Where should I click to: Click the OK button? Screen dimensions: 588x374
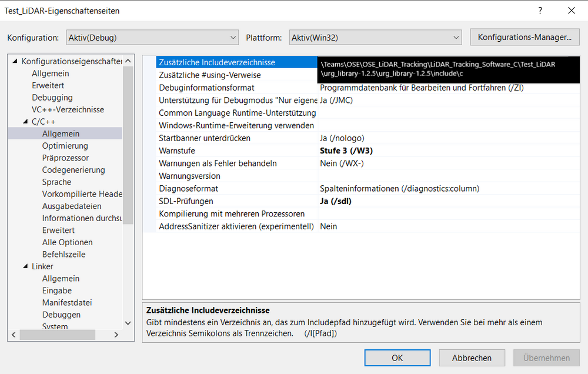[x=397, y=358]
